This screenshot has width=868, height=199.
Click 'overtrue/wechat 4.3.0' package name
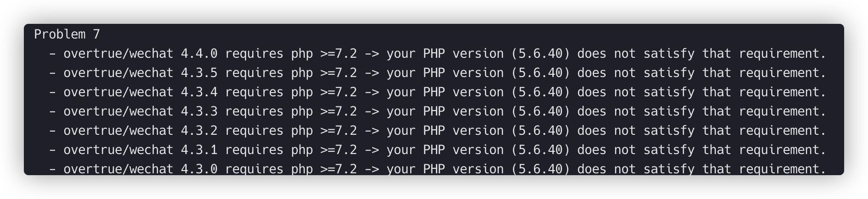140,169
